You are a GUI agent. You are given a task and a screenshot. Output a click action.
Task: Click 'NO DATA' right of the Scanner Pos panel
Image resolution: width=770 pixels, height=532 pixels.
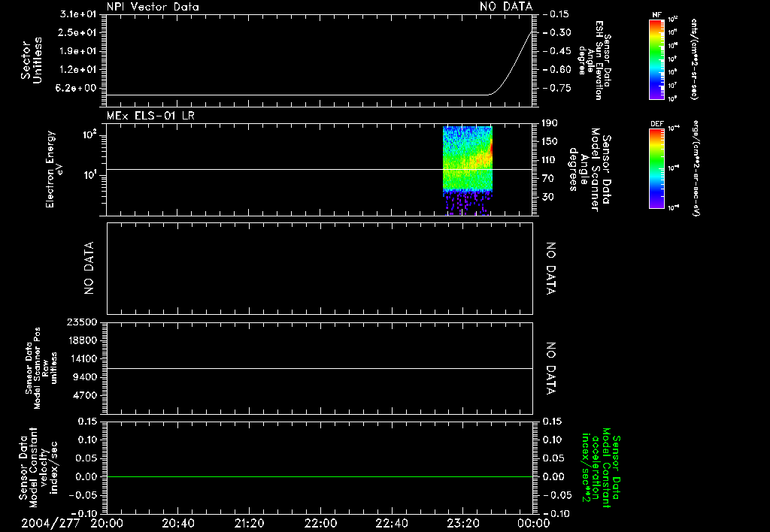tap(551, 368)
